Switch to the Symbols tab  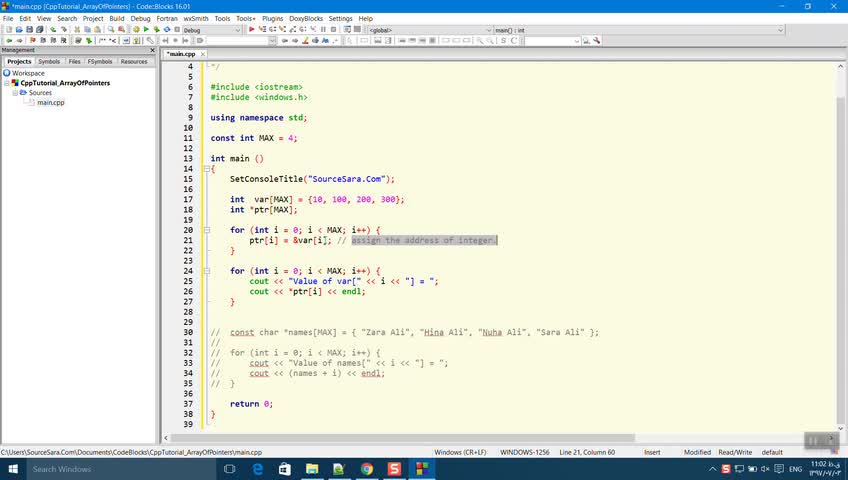(x=49, y=62)
